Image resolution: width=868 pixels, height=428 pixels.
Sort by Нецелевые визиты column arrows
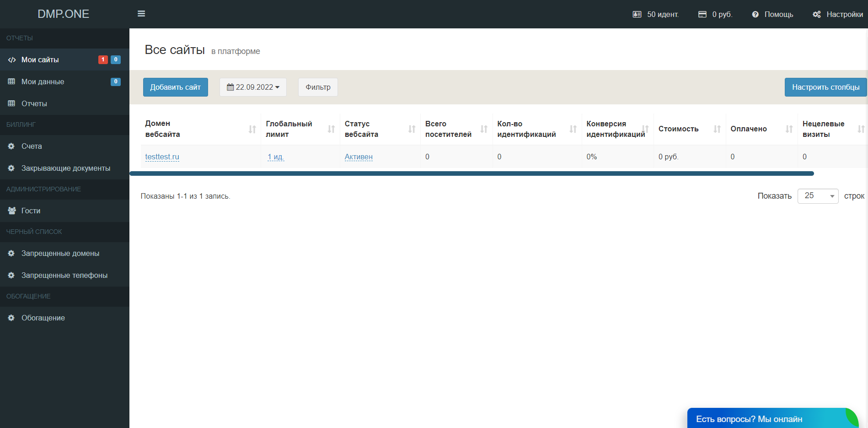click(862, 129)
